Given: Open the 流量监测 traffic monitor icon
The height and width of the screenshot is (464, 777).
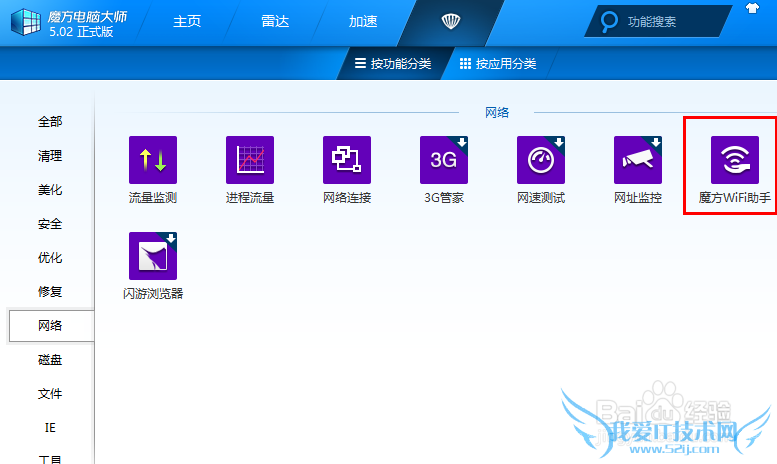Looking at the screenshot, I should point(153,160).
